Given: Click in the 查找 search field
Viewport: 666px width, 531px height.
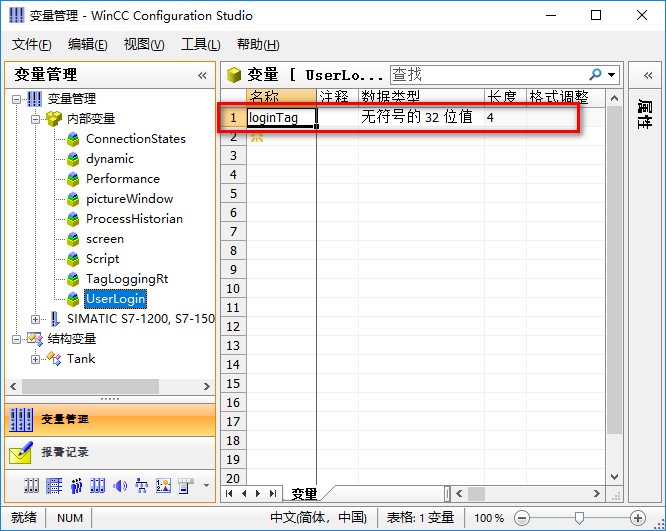Looking at the screenshot, I should [488, 75].
